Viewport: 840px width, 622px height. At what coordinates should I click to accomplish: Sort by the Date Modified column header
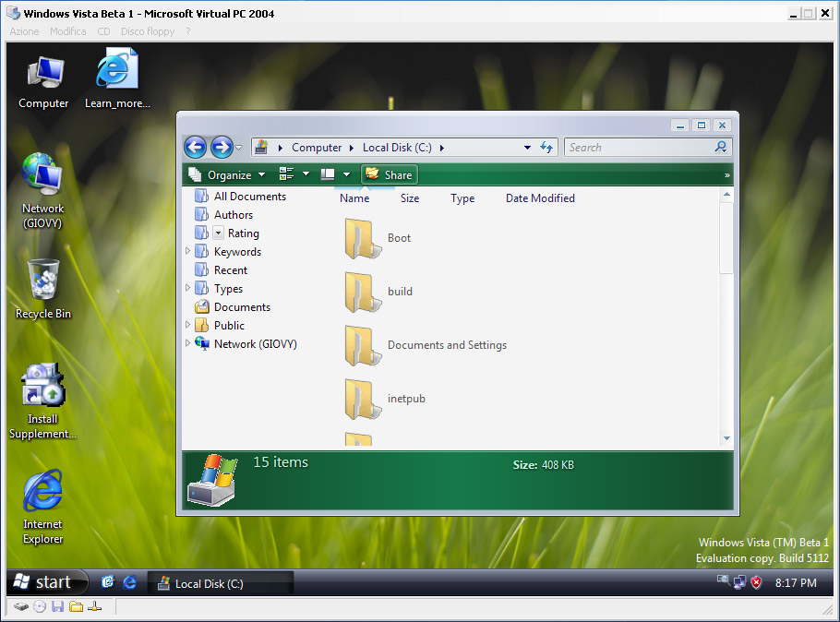point(540,198)
